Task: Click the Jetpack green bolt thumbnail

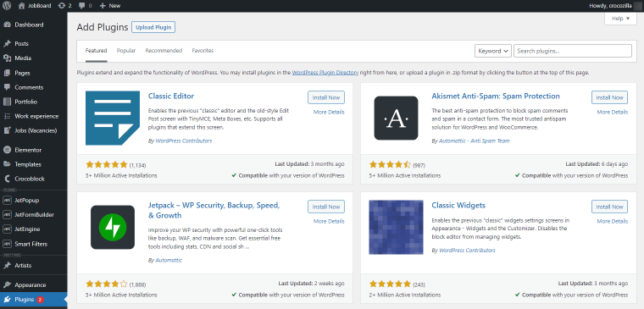Action: click(113, 228)
